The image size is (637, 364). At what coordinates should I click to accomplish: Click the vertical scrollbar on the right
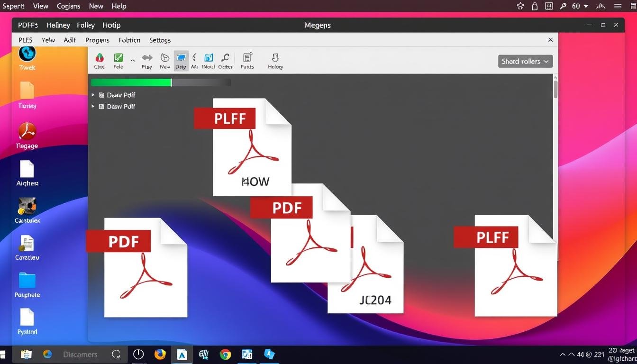point(555,89)
